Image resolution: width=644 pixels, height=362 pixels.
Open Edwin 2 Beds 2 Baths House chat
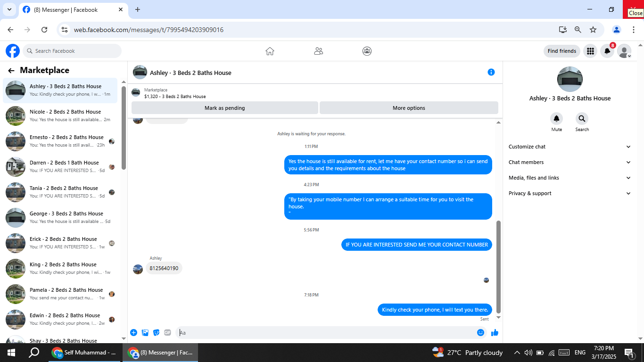click(60, 319)
